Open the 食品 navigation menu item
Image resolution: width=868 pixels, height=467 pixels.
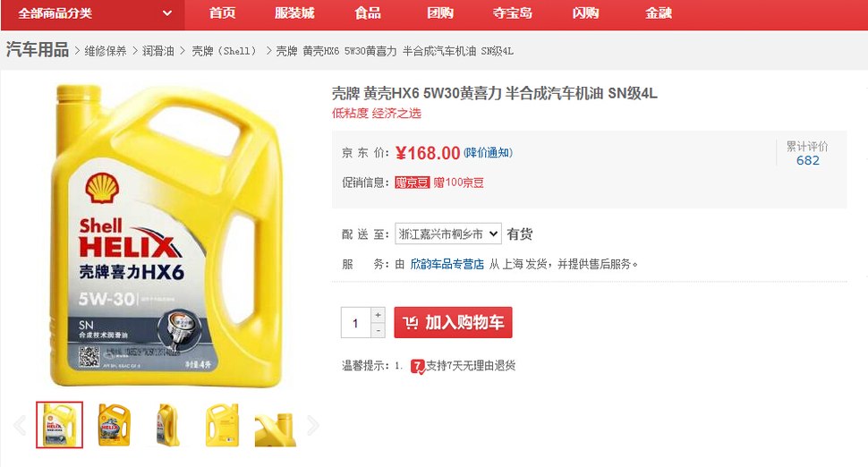click(368, 13)
